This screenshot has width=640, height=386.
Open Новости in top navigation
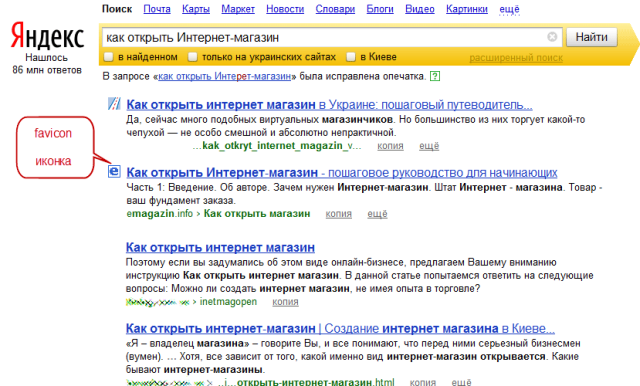(285, 9)
